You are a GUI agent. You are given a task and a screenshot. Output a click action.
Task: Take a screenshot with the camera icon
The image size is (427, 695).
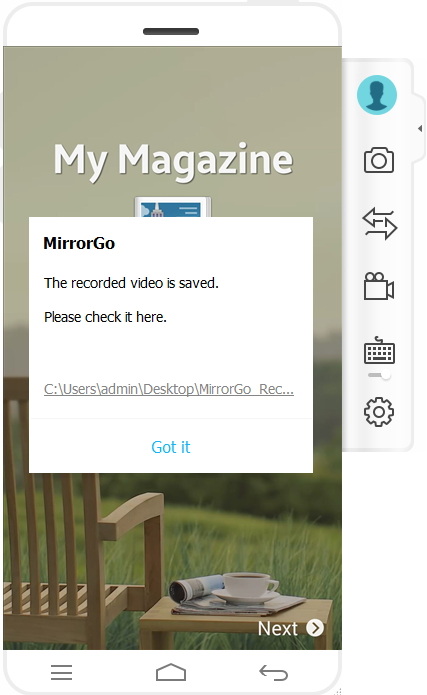pyautogui.click(x=379, y=160)
